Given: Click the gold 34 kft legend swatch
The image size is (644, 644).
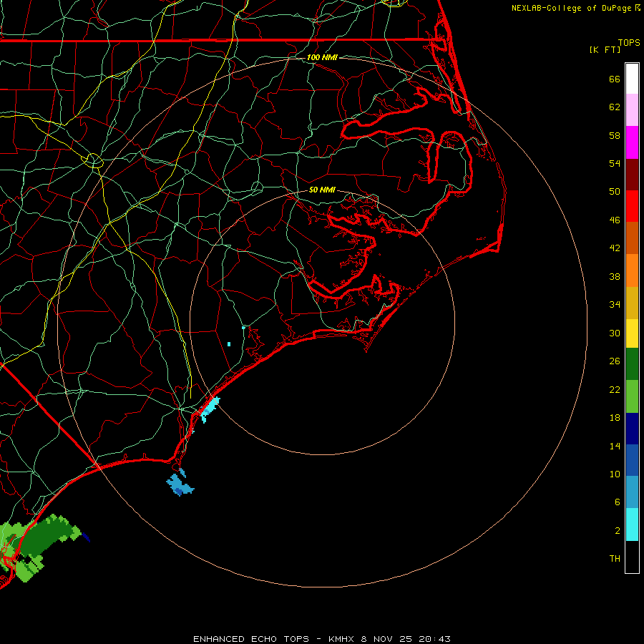Looking at the screenshot, I should tap(632, 303).
